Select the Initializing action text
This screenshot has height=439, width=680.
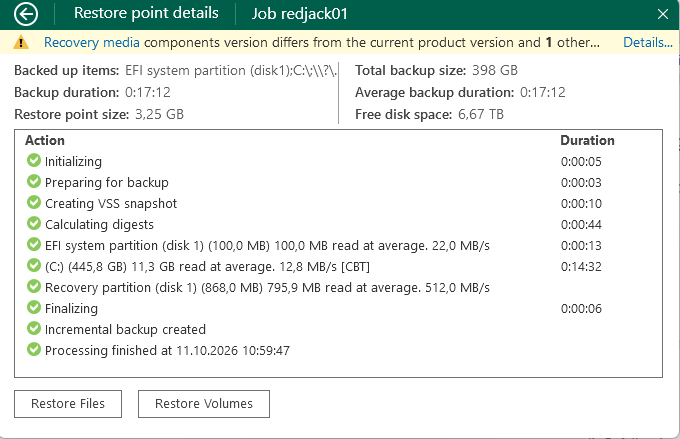pyautogui.click(x=73, y=162)
